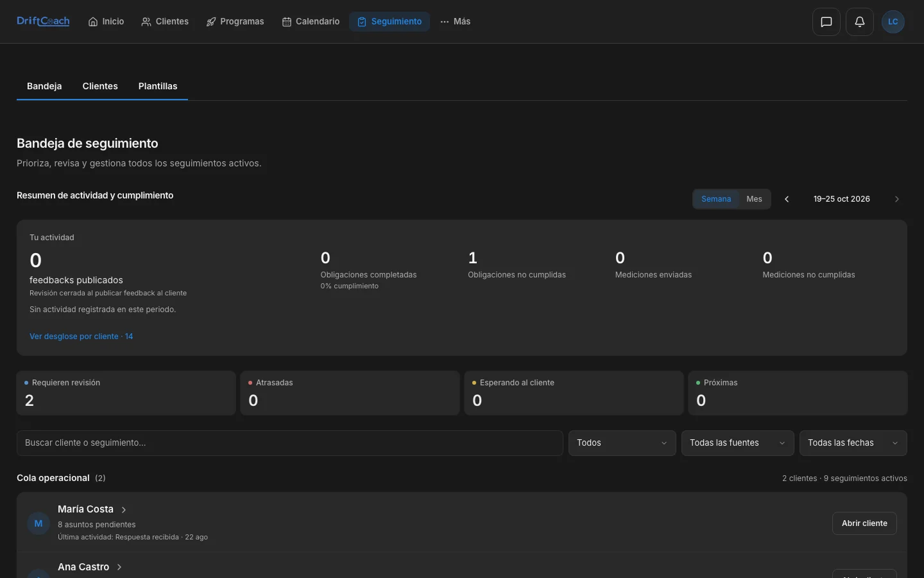Open the LC user avatar menu
Image resolution: width=924 pixels, height=578 pixels.
pos(893,22)
